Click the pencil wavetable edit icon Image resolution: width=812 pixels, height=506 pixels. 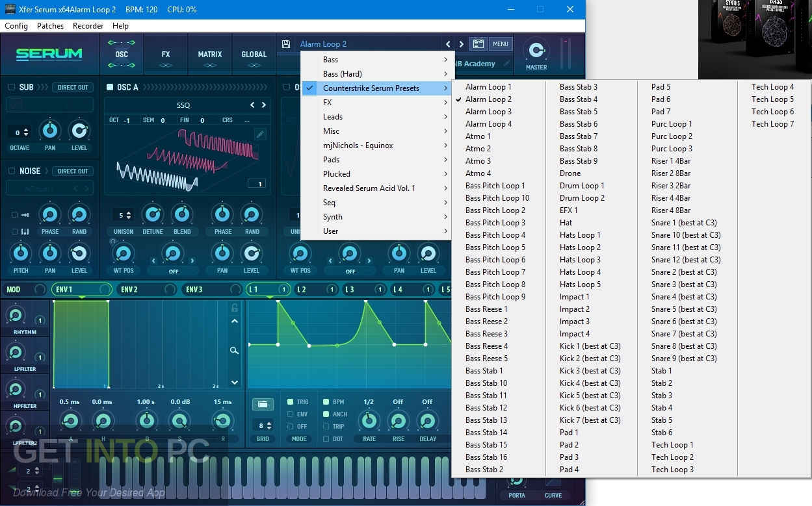click(260, 134)
